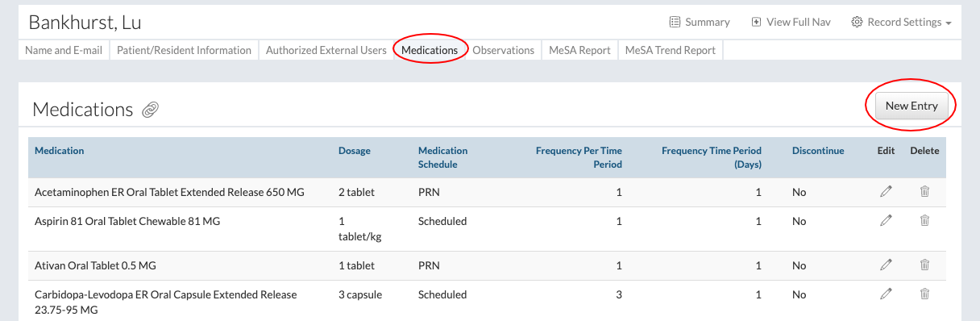Click the link icon beside Medications heading
The width and height of the screenshot is (980, 321).
(150, 110)
